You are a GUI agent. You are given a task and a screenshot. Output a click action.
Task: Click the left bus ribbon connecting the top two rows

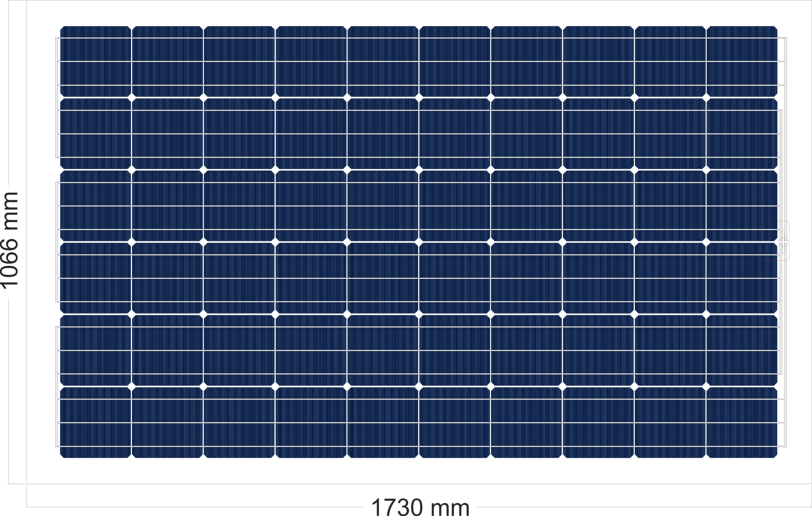pyautogui.click(x=57, y=98)
